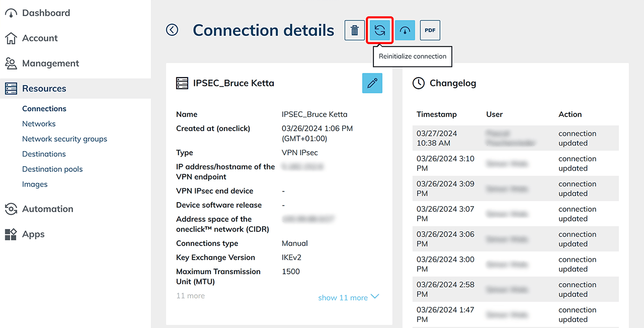Delete connection using the trash icon
644x328 pixels.
(355, 30)
